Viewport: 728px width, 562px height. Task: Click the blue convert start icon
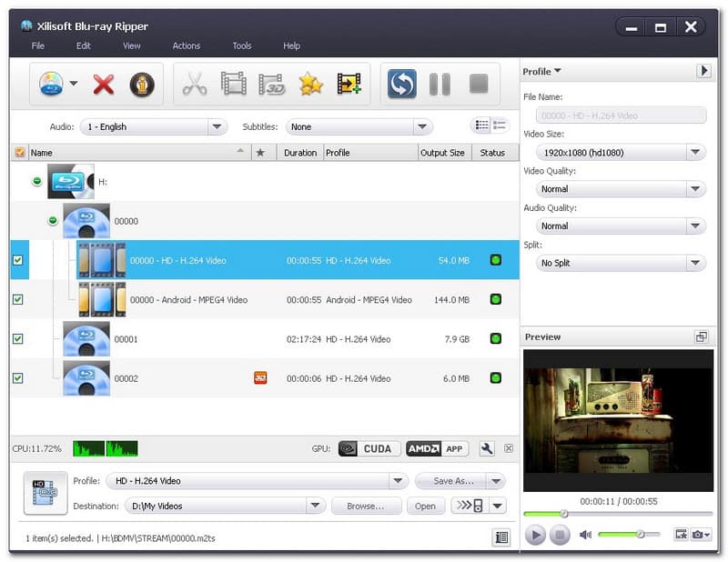tap(401, 85)
